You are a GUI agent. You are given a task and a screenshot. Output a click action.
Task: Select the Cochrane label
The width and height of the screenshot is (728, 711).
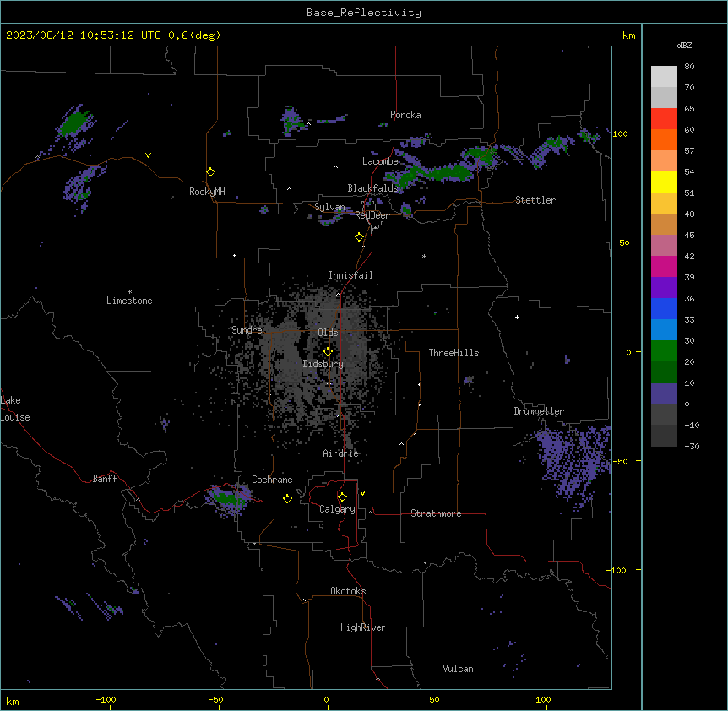pos(272,480)
